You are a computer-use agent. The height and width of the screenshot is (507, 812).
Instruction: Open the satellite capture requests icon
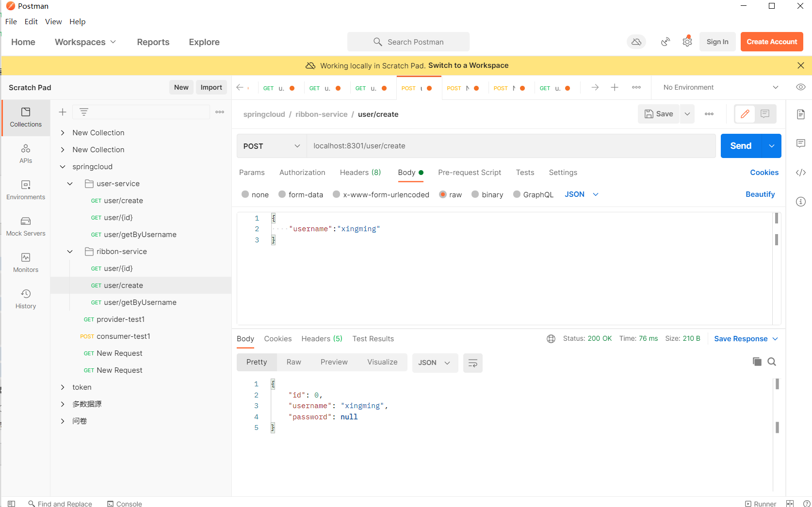(666, 42)
